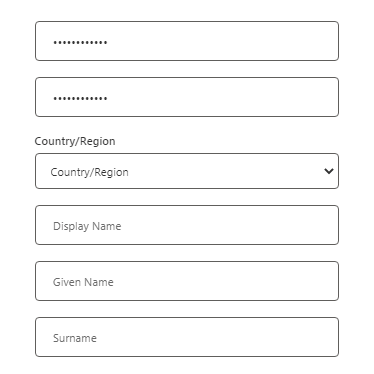Viewport: 374px width, 374px height.
Task: Expand the Country/Region selection list
Action: coord(187,171)
